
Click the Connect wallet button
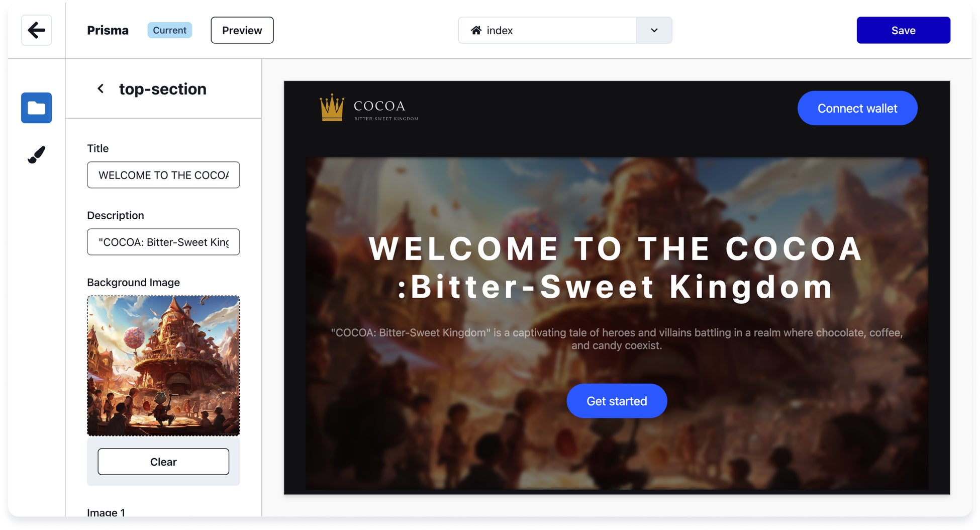(x=857, y=108)
